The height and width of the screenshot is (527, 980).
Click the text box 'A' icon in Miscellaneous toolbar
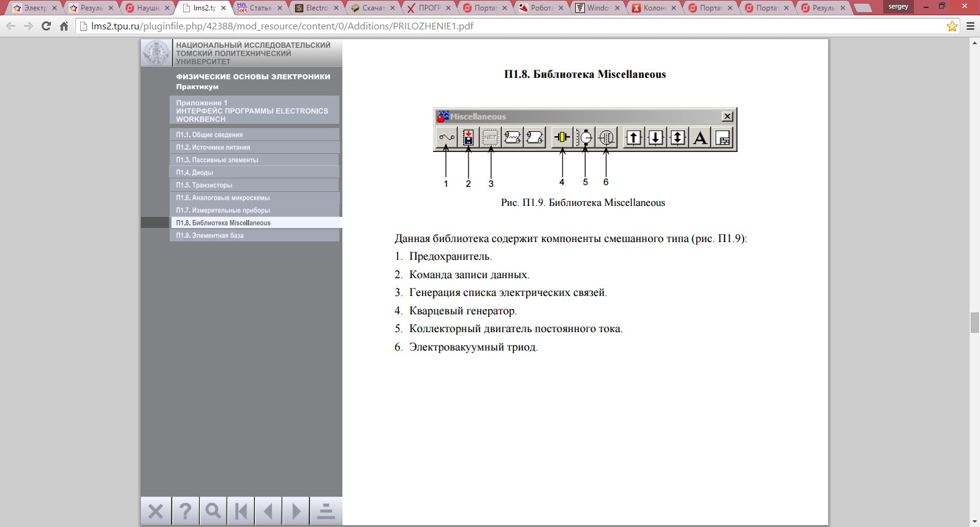click(700, 138)
